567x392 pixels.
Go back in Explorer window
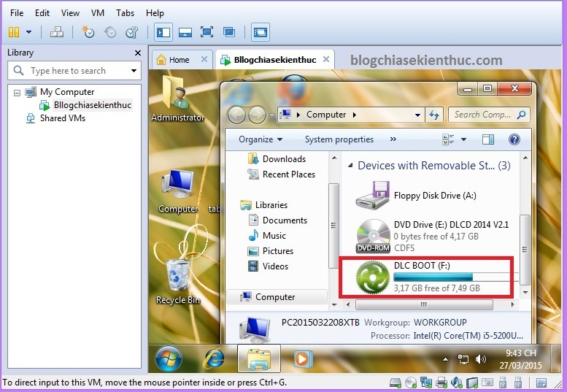pyautogui.click(x=236, y=115)
